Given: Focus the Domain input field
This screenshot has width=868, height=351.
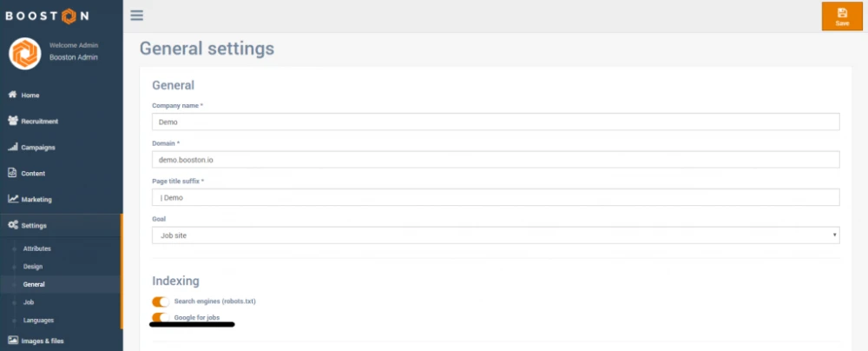Looking at the screenshot, I should 495,160.
